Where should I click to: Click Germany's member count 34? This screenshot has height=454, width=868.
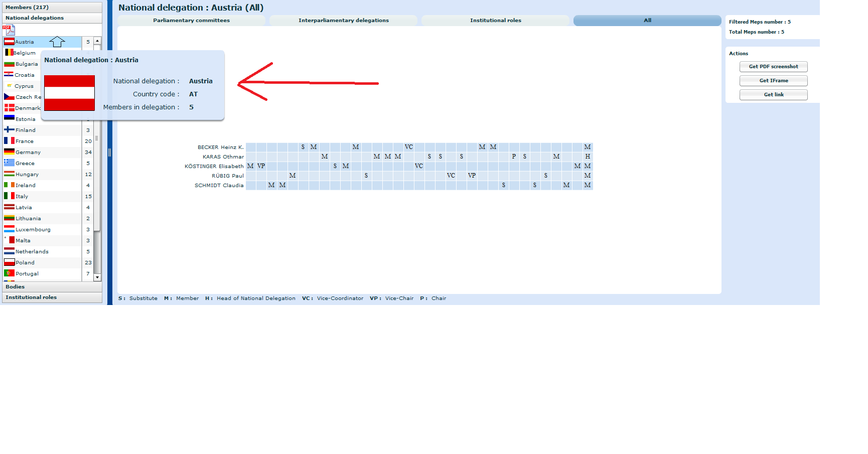click(88, 152)
